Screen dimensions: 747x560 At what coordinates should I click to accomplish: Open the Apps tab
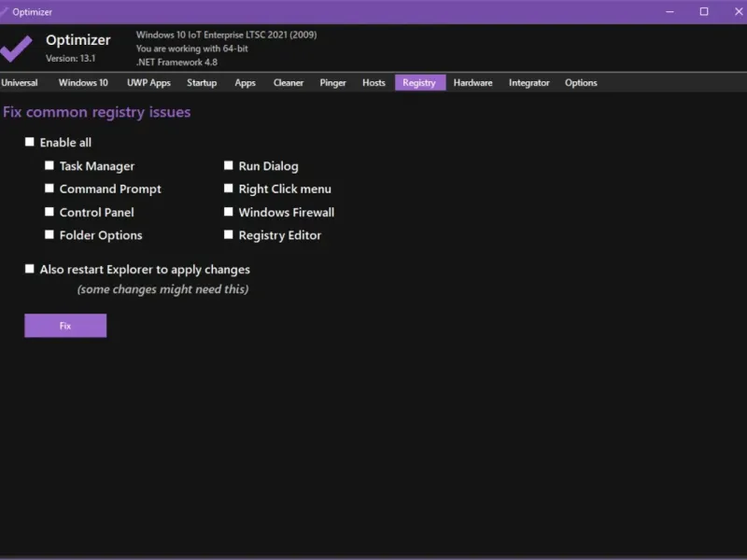point(245,82)
